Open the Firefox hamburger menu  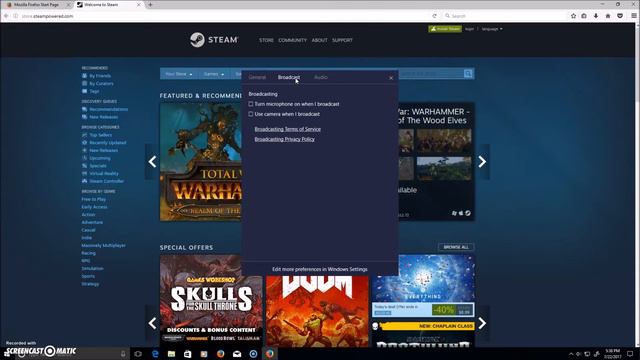tap(633, 16)
